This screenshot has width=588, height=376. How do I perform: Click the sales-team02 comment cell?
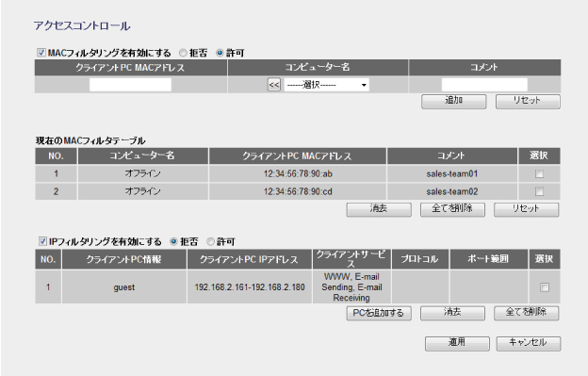[x=452, y=191]
